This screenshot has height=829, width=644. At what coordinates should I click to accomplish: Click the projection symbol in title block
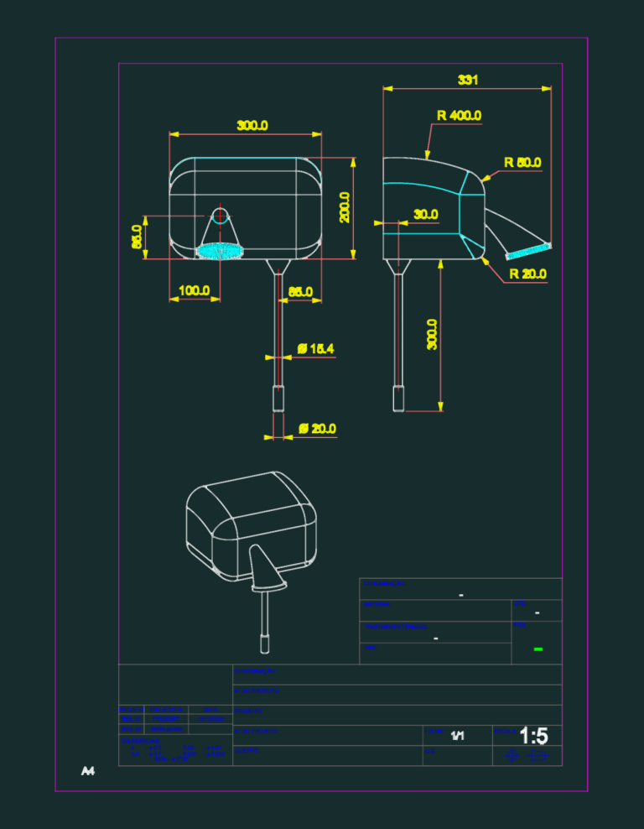point(527,756)
